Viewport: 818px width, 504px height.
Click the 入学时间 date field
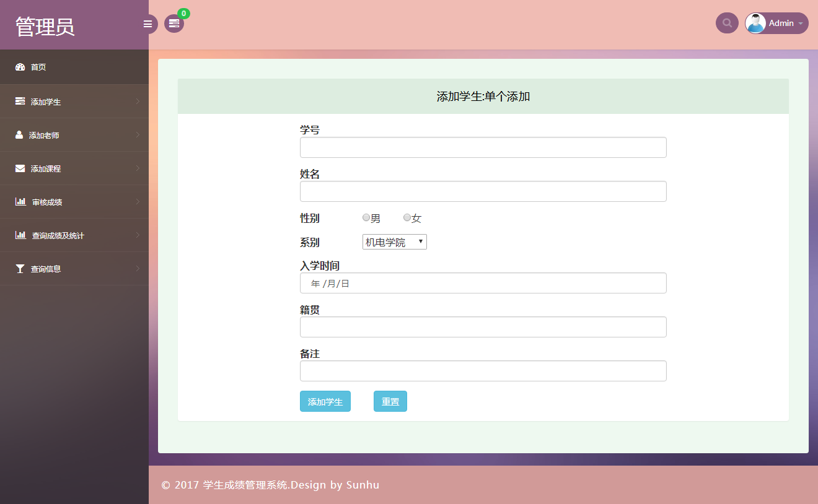pos(483,283)
